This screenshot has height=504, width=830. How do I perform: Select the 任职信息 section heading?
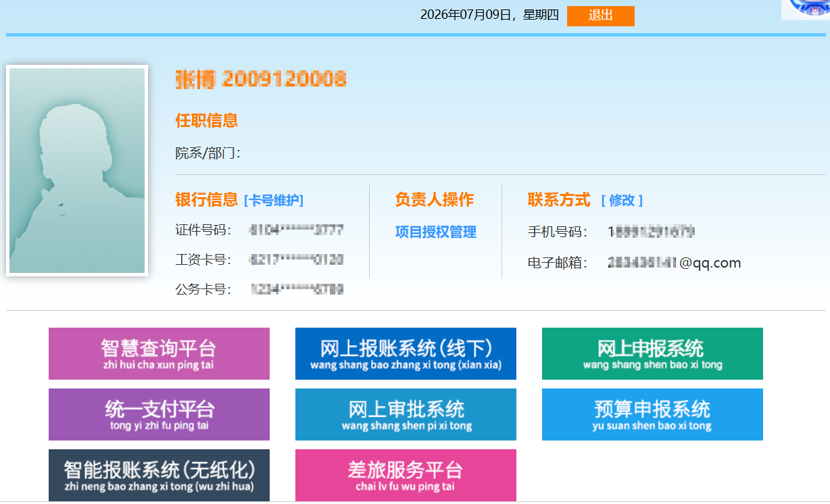pyautogui.click(x=207, y=121)
